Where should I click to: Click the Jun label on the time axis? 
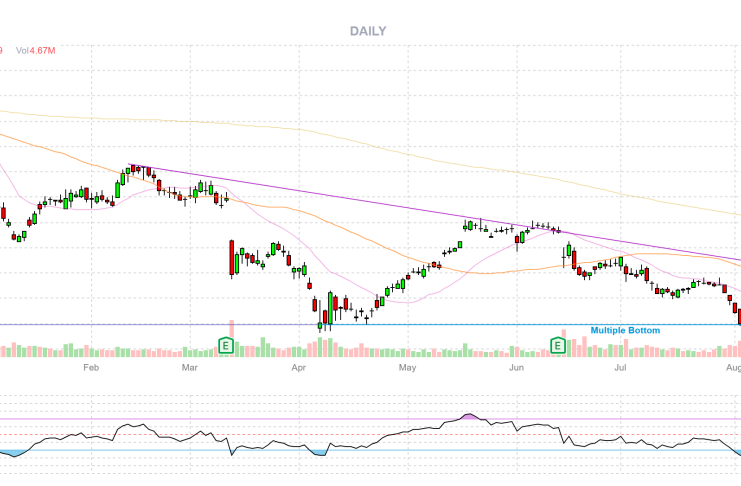(516, 368)
